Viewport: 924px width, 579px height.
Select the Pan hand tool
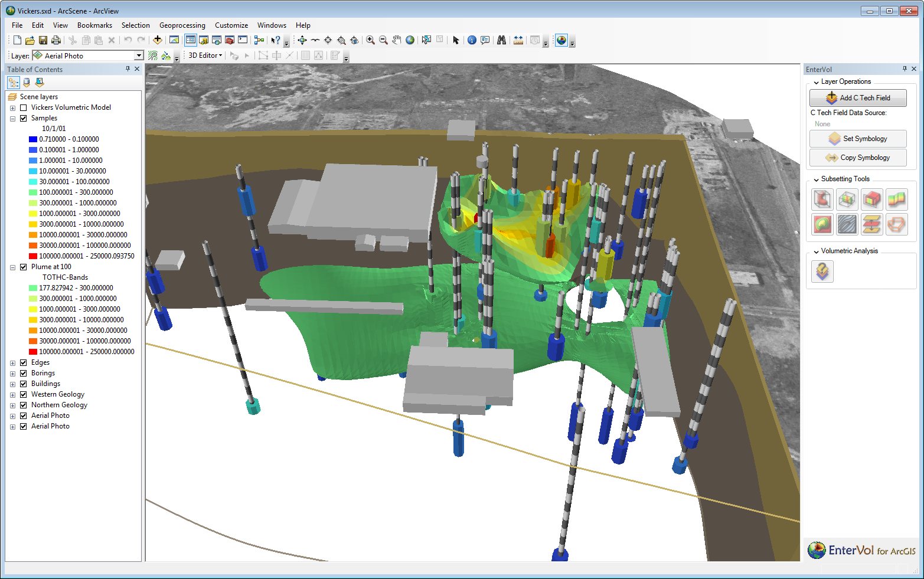(x=397, y=40)
